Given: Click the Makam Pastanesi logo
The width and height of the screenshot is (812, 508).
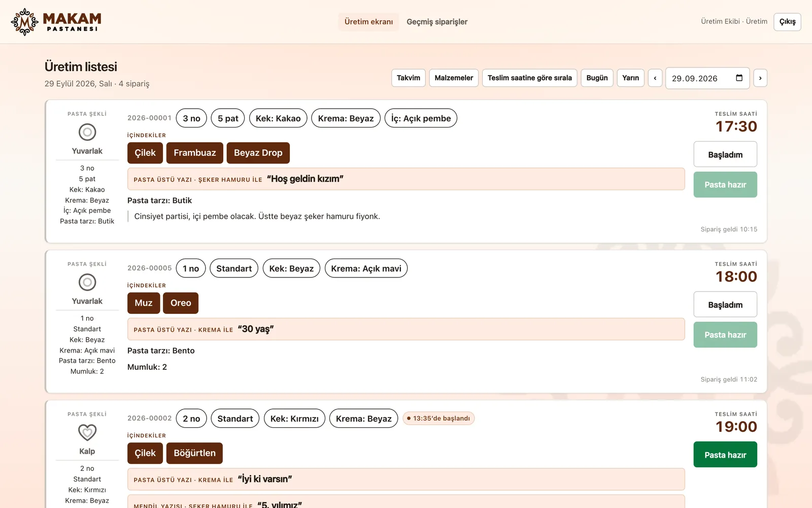Looking at the screenshot, I should (56, 22).
